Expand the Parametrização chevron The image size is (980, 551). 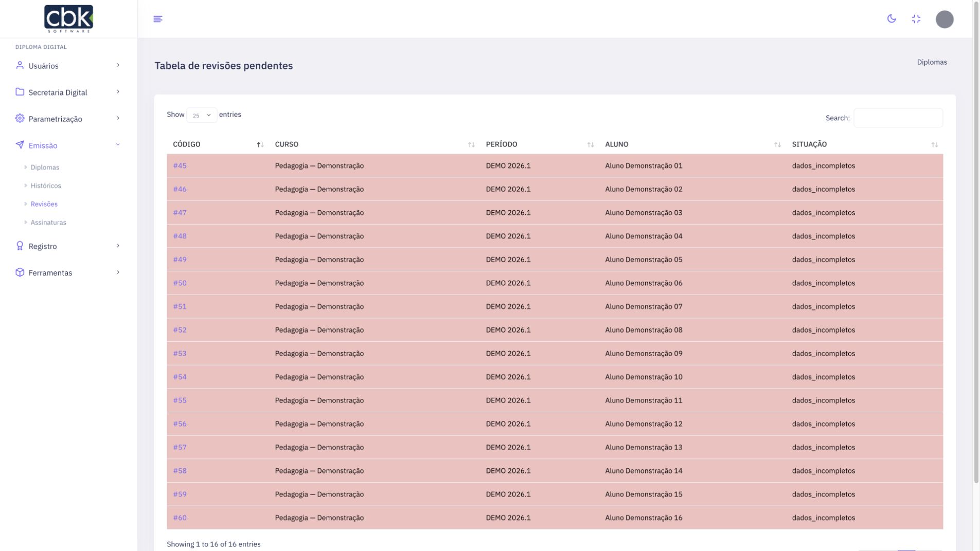pyautogui.click(x=118, y=118)
